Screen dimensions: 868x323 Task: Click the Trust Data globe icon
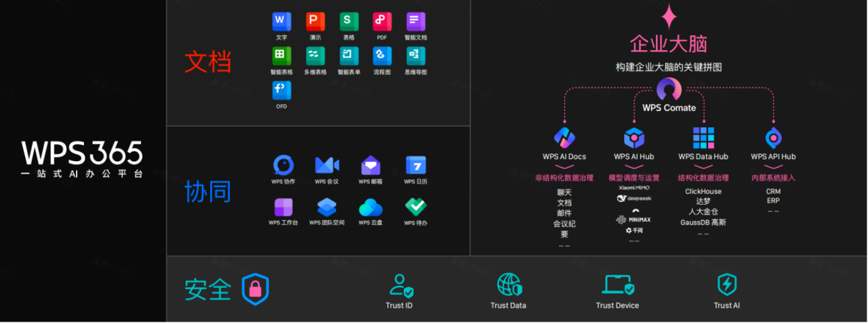tap(509, 285)
